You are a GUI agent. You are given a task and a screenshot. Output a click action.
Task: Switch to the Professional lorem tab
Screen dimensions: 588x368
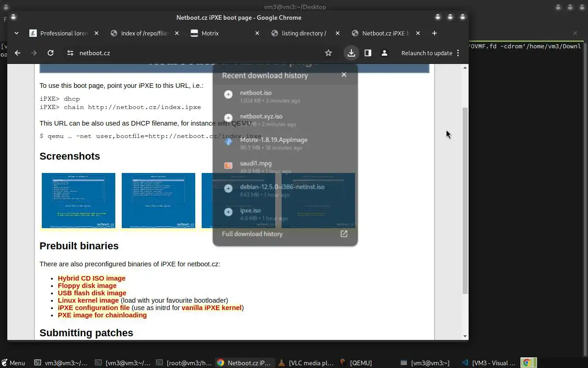63,33
